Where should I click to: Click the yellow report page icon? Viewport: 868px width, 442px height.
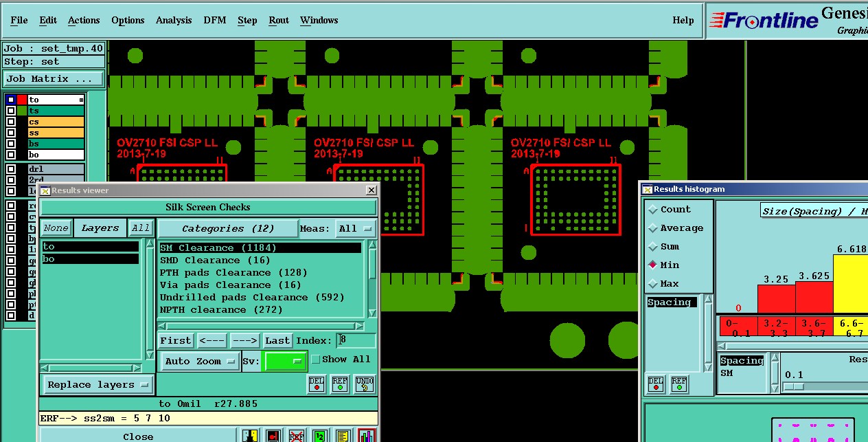[x=343, y=436]
